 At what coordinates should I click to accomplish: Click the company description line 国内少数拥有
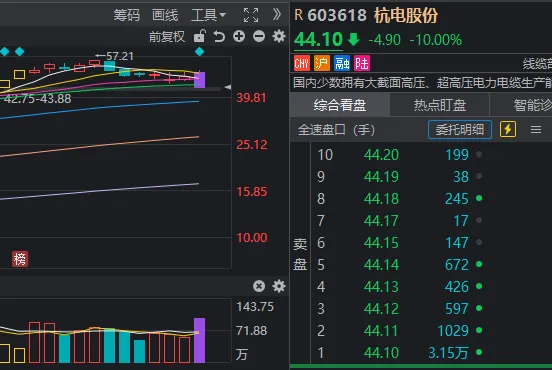coord(422,83)
